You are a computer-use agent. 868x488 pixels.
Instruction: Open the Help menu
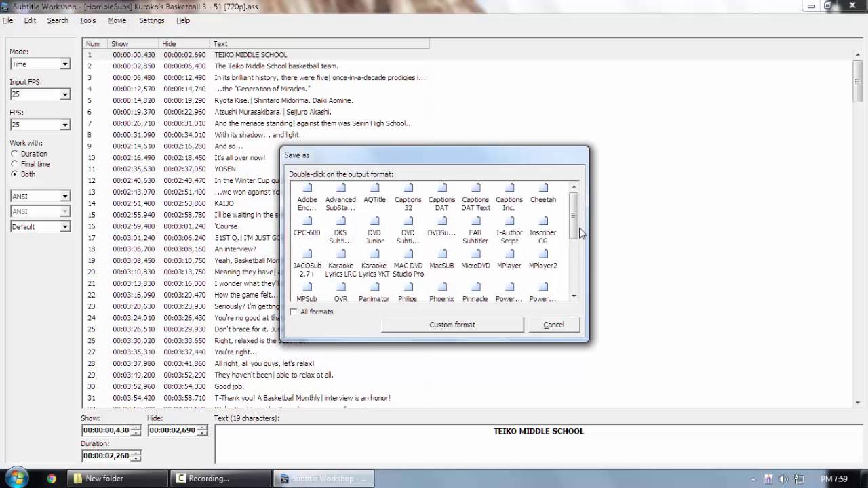183,20
